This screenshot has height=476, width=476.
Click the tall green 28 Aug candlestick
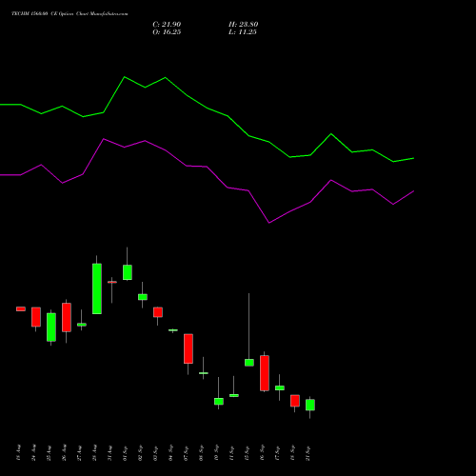pos(97,288)
